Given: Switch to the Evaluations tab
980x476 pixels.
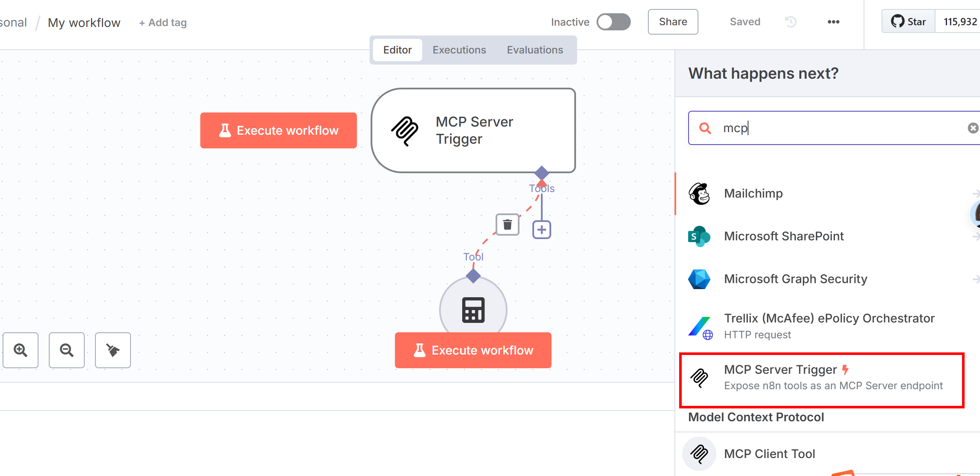Looking at the screenshot, I should coord(535,50).
